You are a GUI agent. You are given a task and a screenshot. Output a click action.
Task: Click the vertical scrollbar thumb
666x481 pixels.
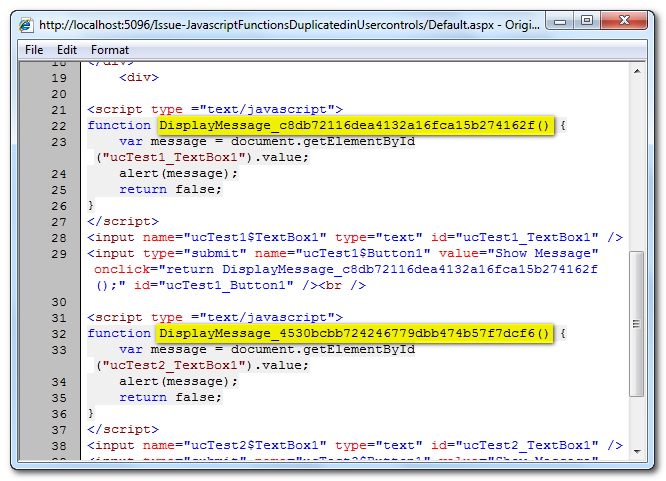[x=637, y=322]
